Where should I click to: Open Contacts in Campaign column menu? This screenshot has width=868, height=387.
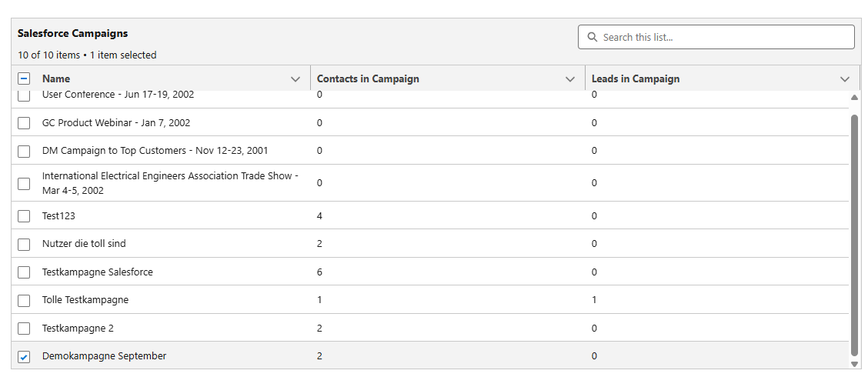[x=570, y=79]
